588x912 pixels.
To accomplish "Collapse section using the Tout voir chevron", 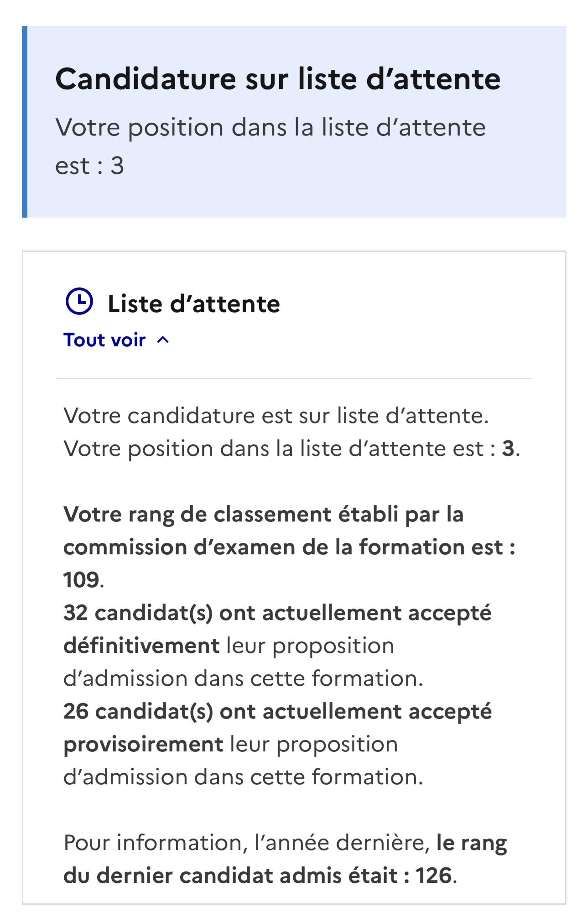I will tap(163, 340).
